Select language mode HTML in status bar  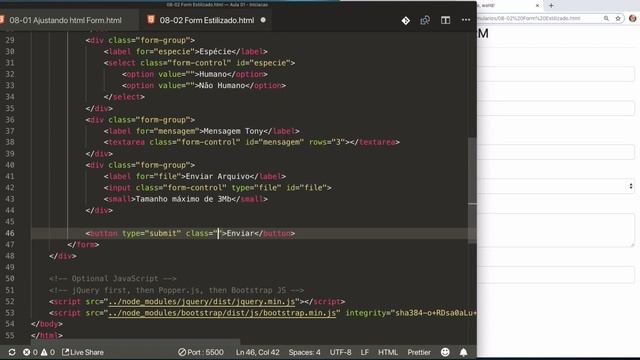(388, 352)
